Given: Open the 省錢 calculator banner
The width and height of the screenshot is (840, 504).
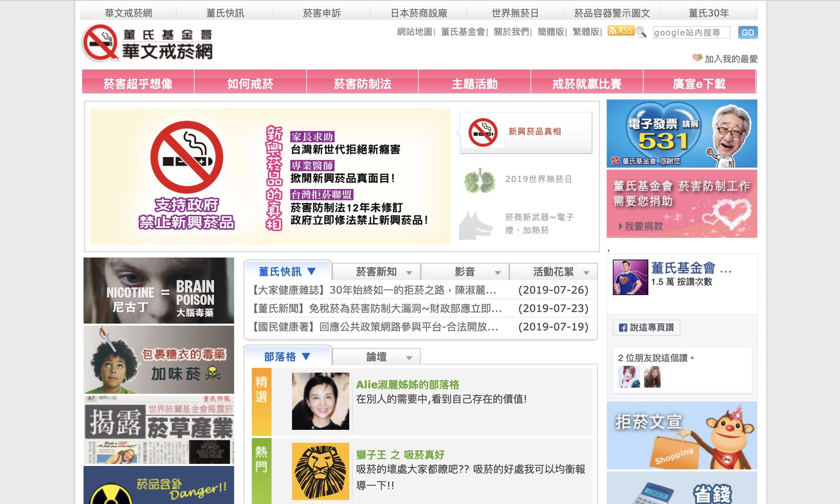Looking at the screenshot, I should coord(682,488).
